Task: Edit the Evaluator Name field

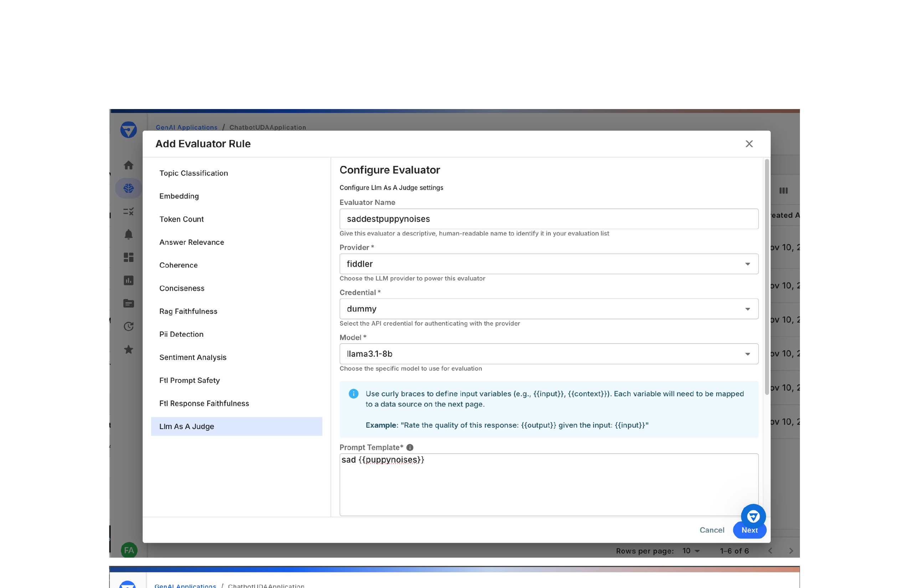Action: 549,219
